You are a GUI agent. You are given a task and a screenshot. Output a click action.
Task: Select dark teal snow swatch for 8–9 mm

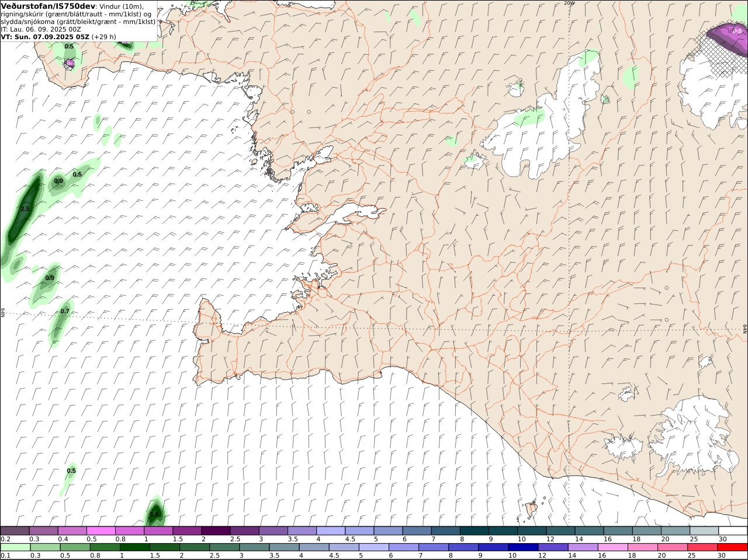(475, 530)
